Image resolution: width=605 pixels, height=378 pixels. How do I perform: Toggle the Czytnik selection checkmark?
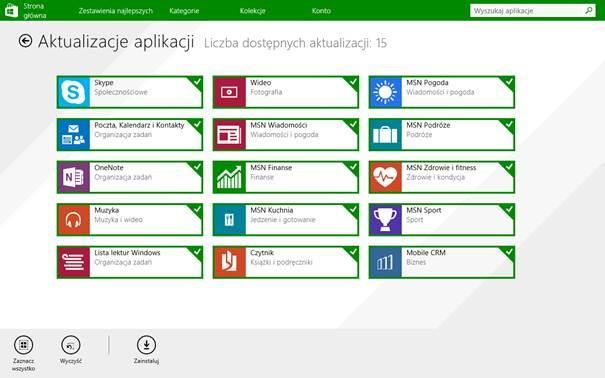tap(353, 251)
